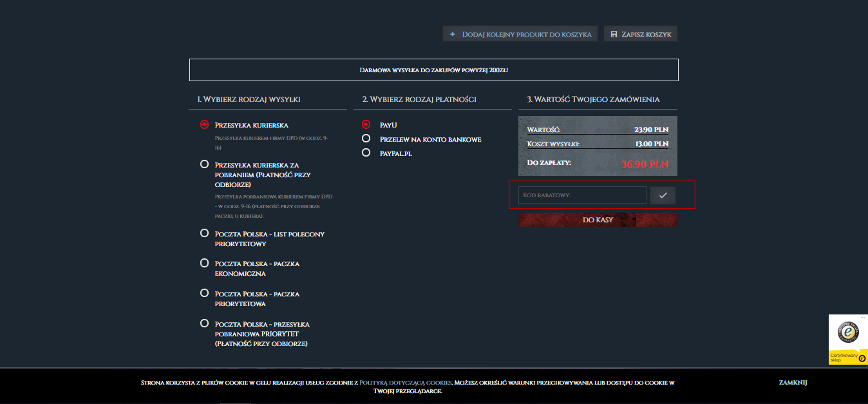Select PayU payment method
This screenshot has height=404, width=868.
coord(366,124)
